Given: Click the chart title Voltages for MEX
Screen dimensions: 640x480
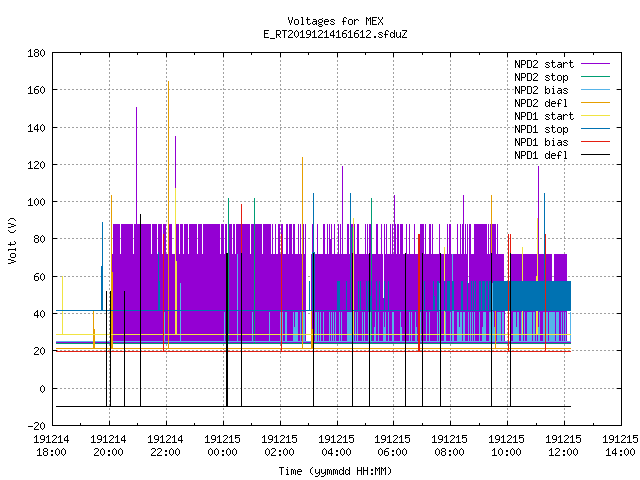Looking at the screenshot, I should (x=335, y=21).
